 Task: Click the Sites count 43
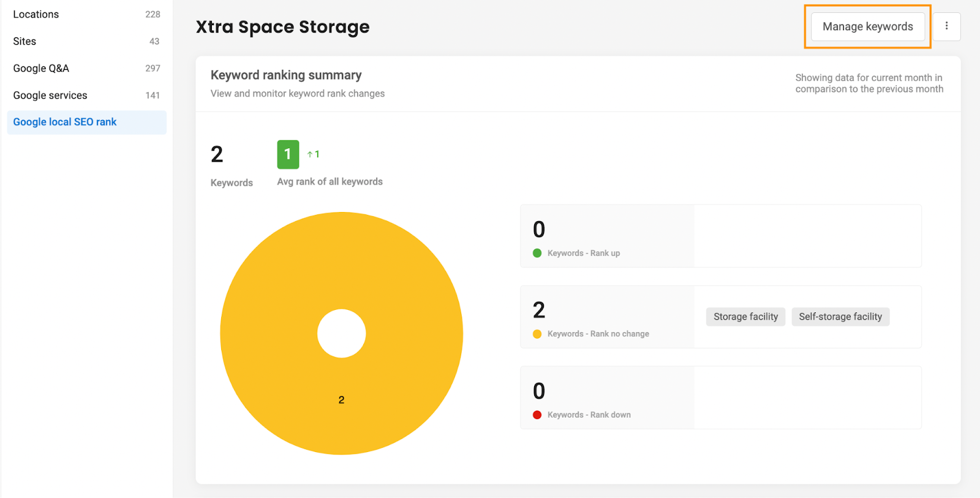(154, 41)
